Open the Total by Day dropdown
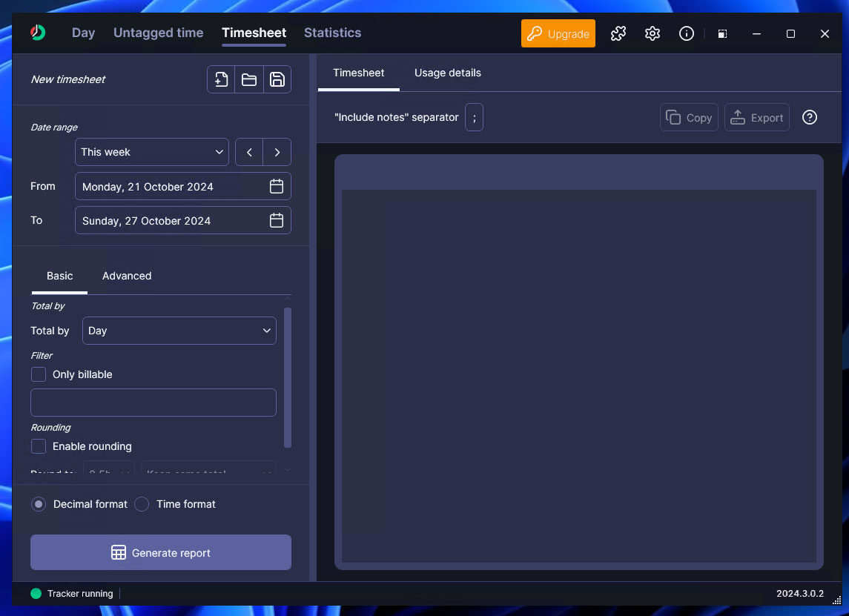This screenshot has height=616, width=849. [179, 331]
